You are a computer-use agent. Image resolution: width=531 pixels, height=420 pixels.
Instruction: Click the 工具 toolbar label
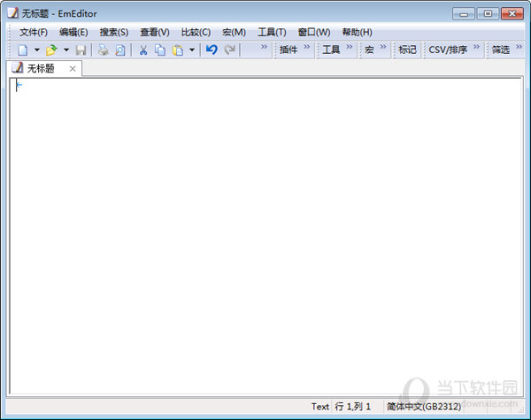(x=331, y=50)
